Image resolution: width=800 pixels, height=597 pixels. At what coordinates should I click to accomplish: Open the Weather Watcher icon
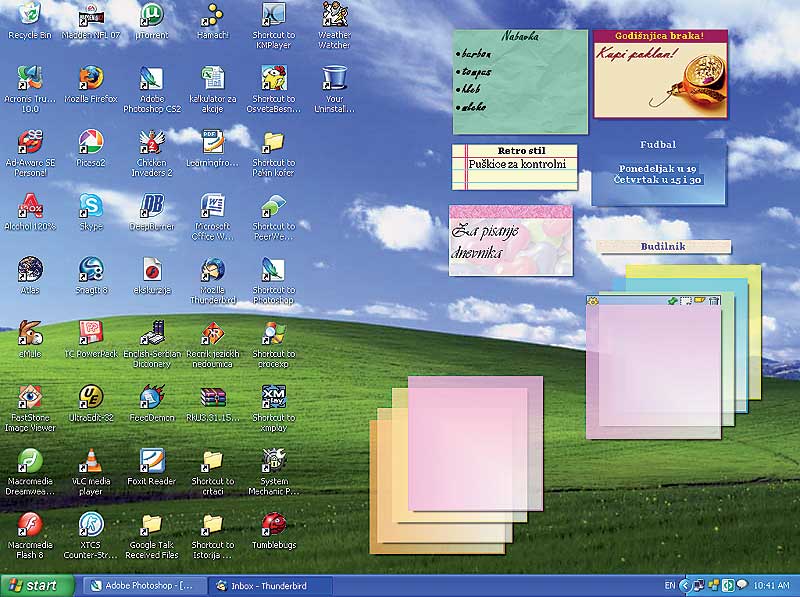335,14
